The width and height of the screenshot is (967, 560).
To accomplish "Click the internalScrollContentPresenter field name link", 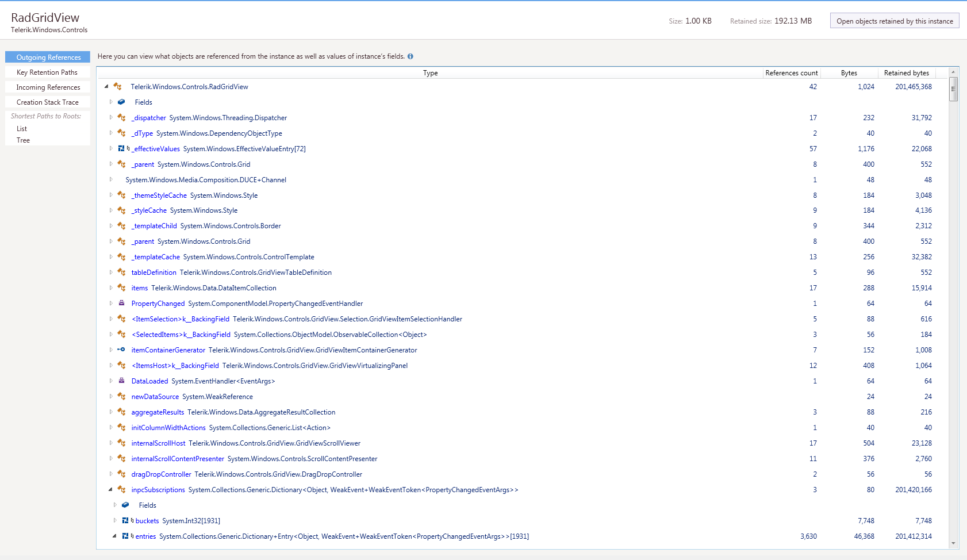I will click(x=178, y=459).
